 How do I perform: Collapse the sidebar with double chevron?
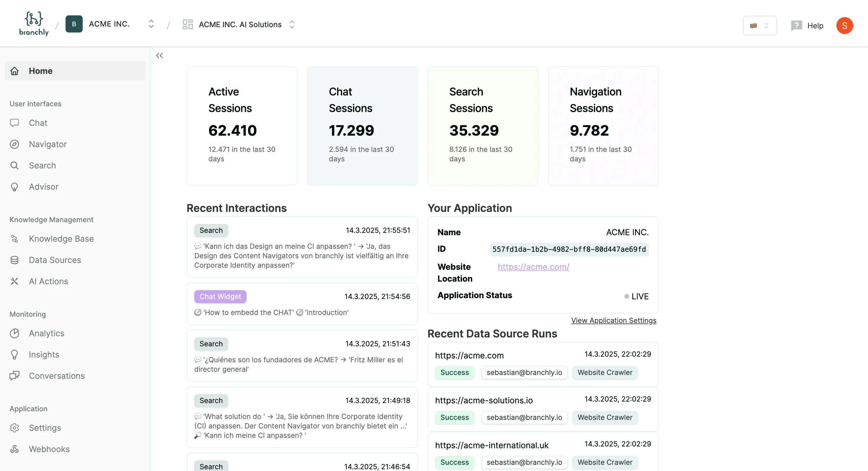[159, 56]
